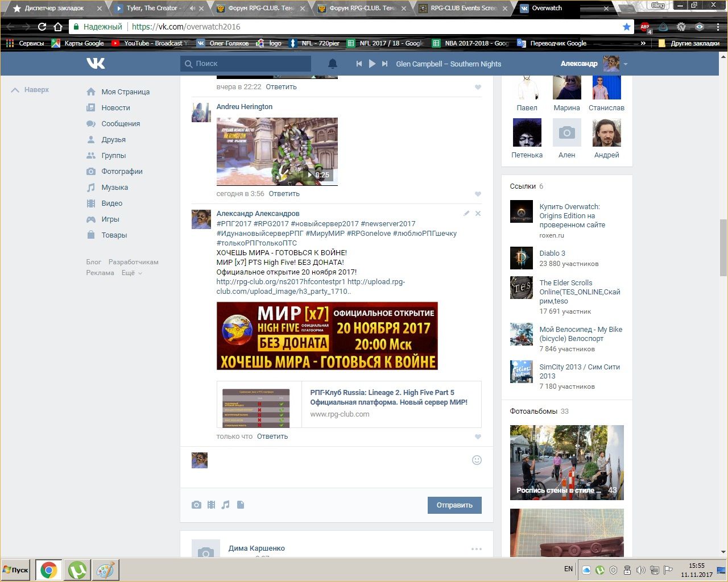Click Ответить under только что comment
The image size is (728, 582).
coord(272,436)
